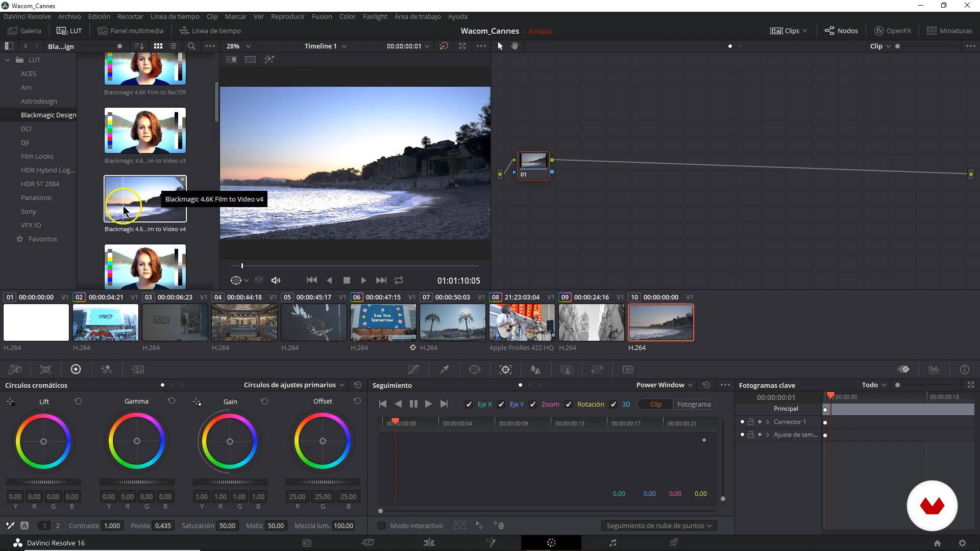Uncheck the Rotación tracking checkbox
The height and width of the screenshot is (551, 980).
point(568,404)
